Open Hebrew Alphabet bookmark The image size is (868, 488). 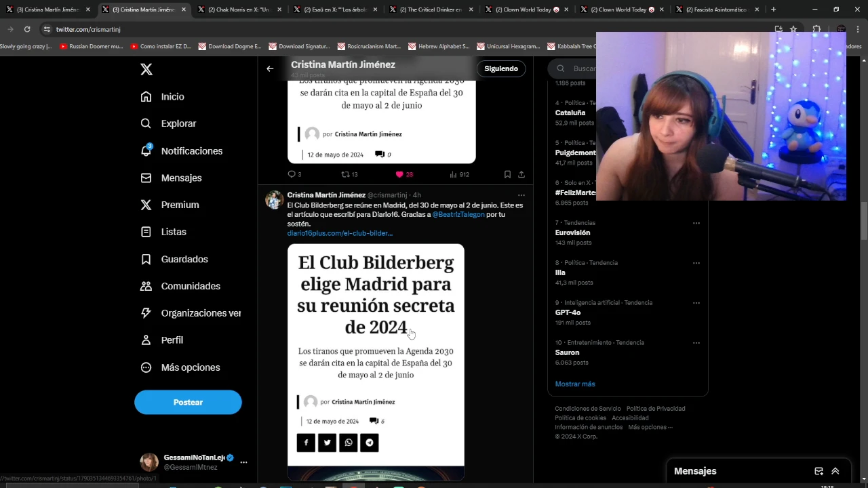click(x=439, y=46)
